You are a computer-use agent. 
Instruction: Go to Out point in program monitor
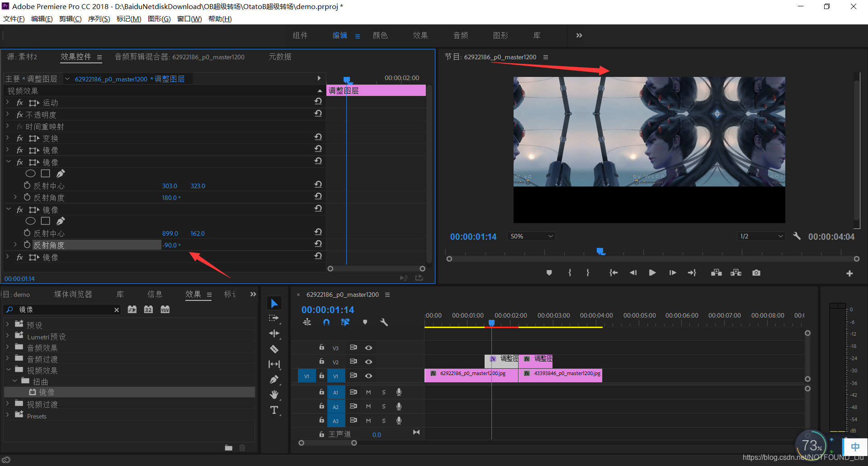tap(692, 273)
